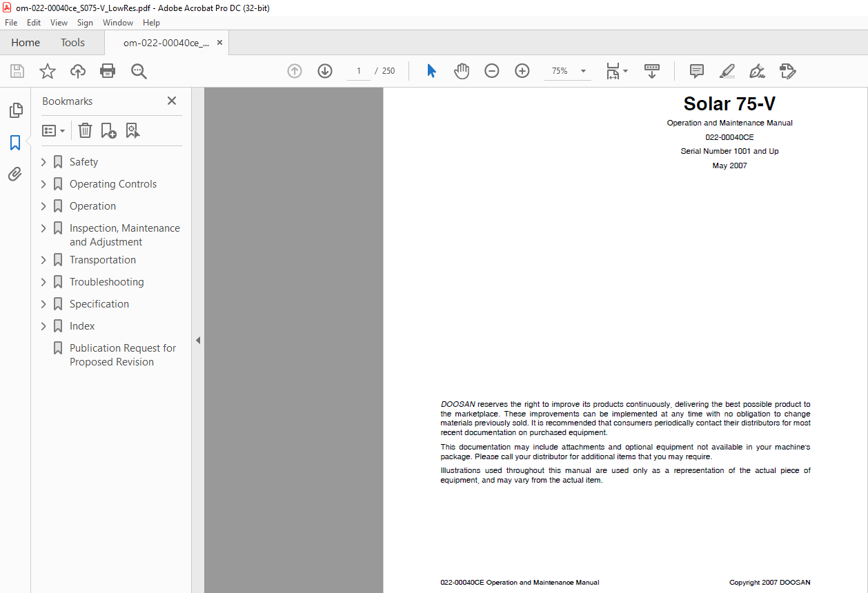Open the Find text magnifier icon
The width and height of the screenshot is (868, 593).
pyautogui.click(x=139, y=71)
